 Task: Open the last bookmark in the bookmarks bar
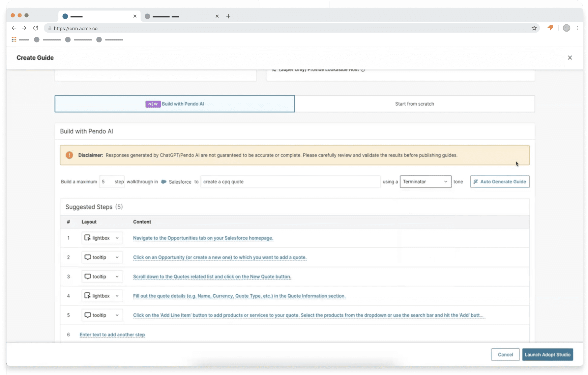click(x=110, y=40)
